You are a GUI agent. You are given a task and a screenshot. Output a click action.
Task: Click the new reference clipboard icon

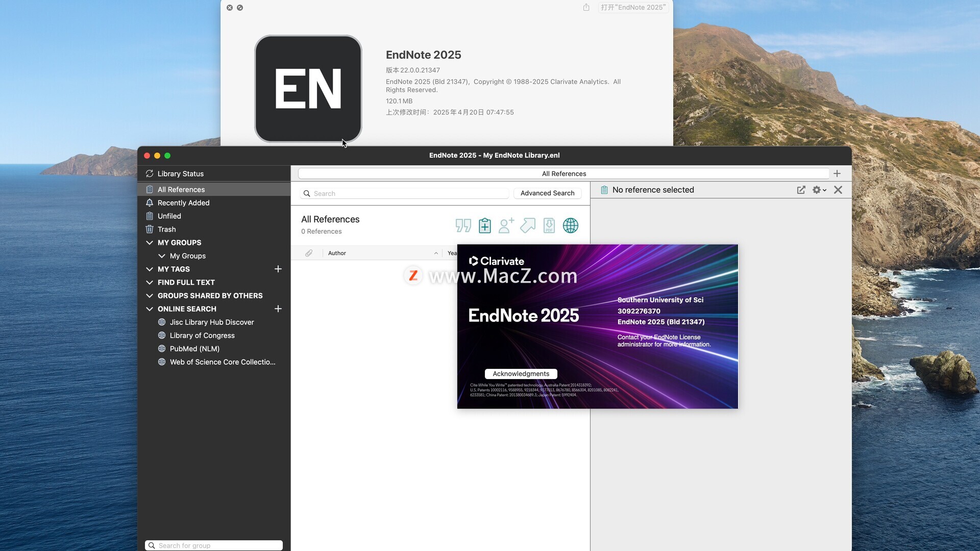(x=485, y=226)
